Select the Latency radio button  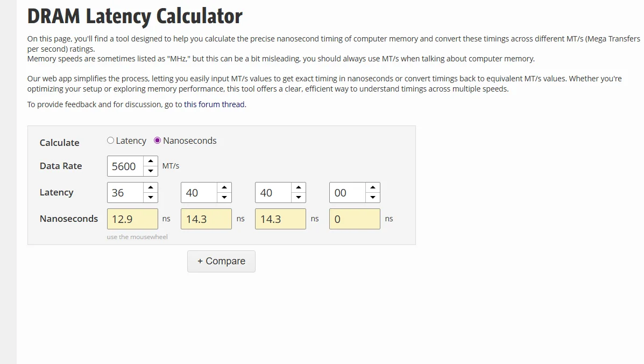111,141
